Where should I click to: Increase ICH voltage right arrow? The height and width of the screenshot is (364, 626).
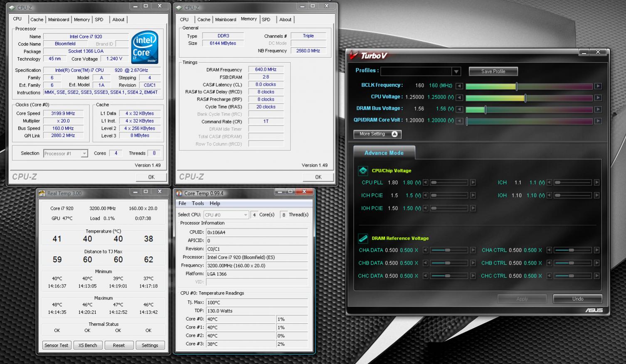point(596,182)
